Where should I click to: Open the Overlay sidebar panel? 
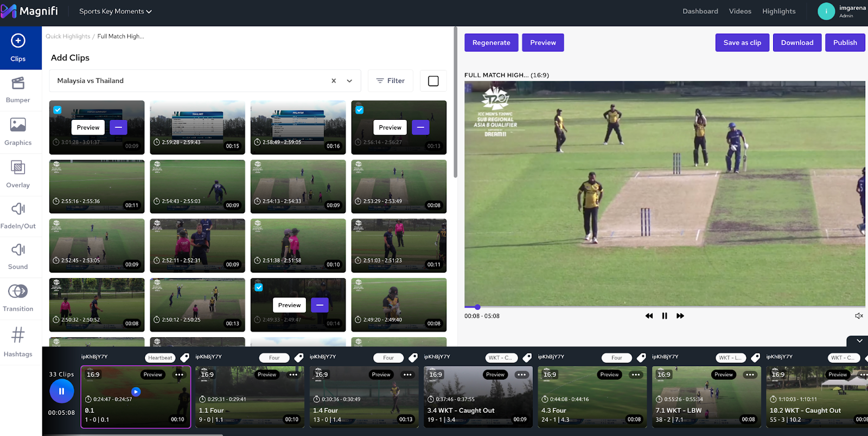[18, 175]
